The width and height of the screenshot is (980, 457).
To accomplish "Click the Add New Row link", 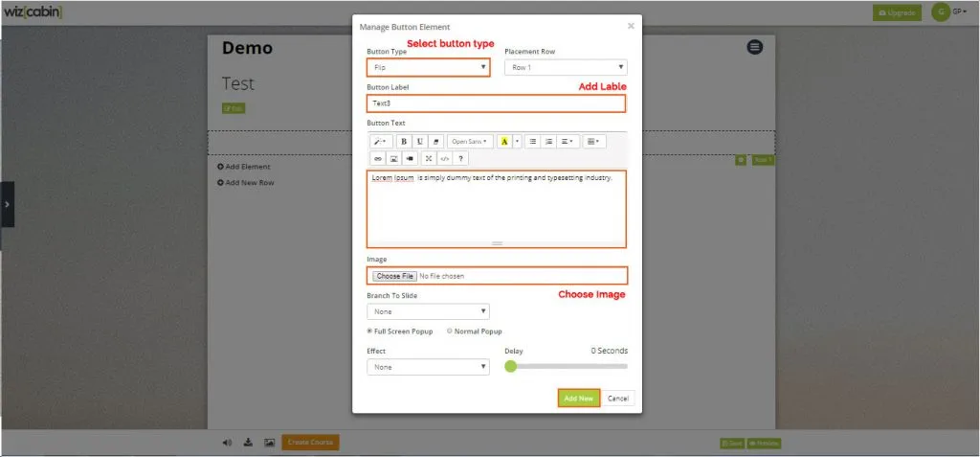I will pyautogui.click(x=246, y=183).
